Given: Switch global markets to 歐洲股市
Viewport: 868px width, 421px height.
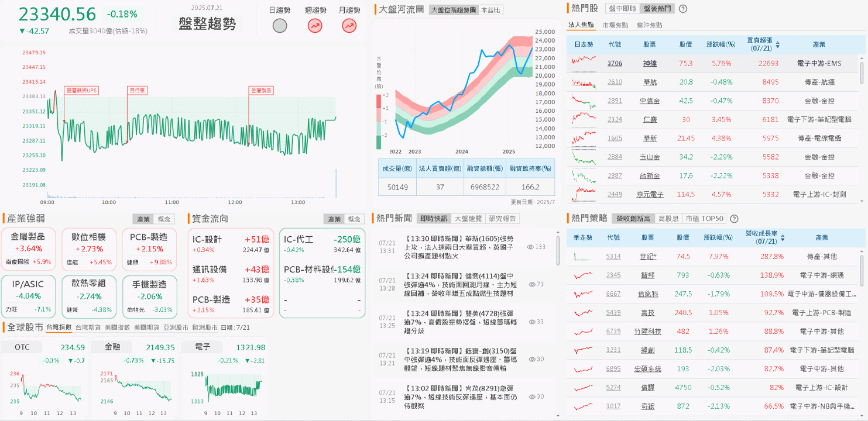Looking at the screenshot, I should click(205, 327).
